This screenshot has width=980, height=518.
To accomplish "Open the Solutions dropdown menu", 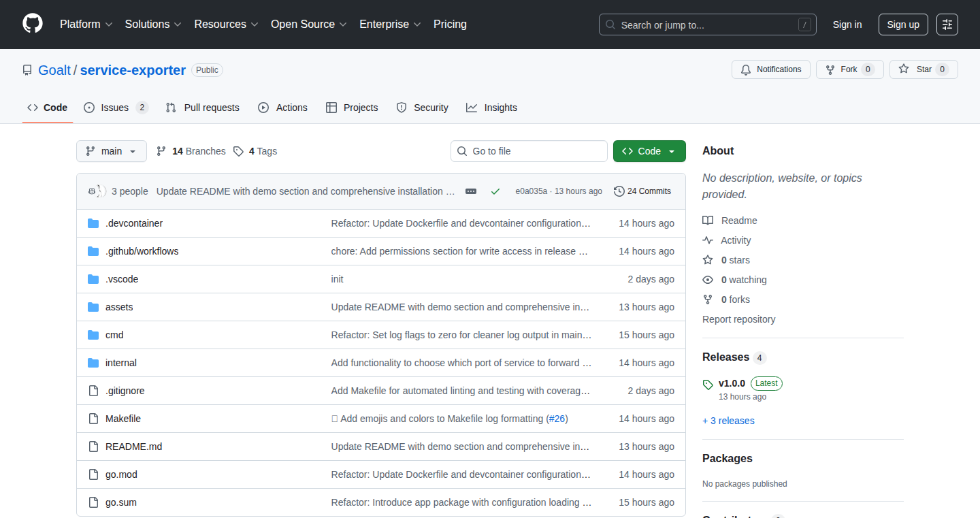I will tap(153, 24).
